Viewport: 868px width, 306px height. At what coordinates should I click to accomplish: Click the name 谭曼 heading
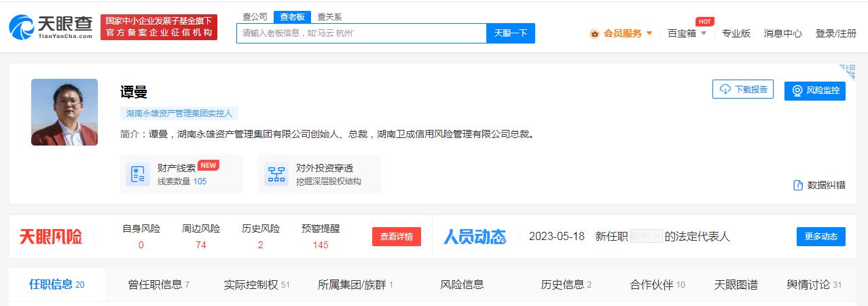tap(134, 92)
